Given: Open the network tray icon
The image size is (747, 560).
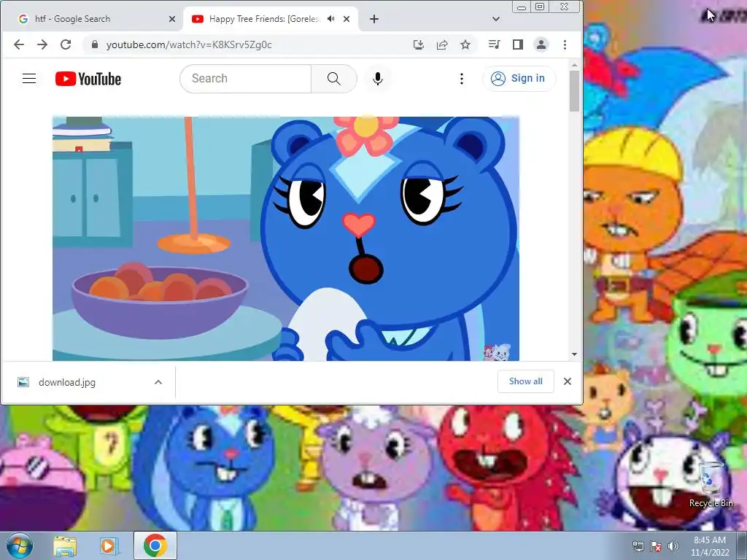Looking at the screenshot, I should (x=638, y=546).
